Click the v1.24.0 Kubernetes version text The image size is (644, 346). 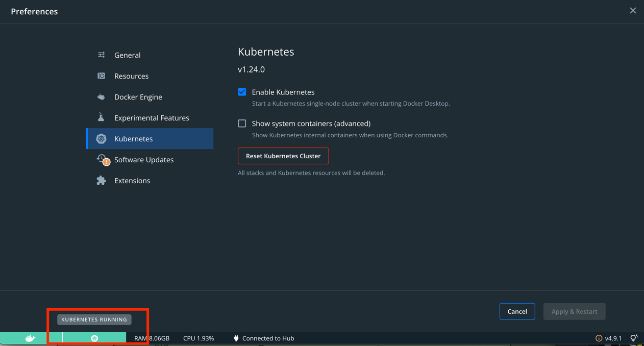[x=251, y=69]
